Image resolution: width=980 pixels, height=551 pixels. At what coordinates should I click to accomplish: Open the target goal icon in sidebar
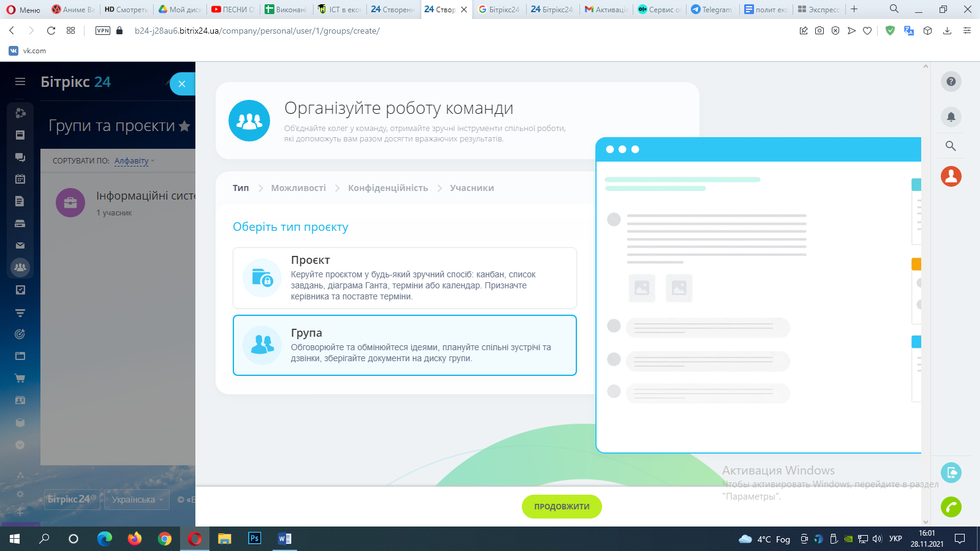point(20,334)
